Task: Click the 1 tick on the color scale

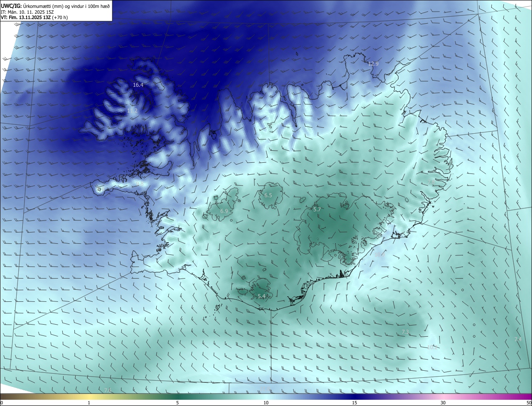Action: 89,403
